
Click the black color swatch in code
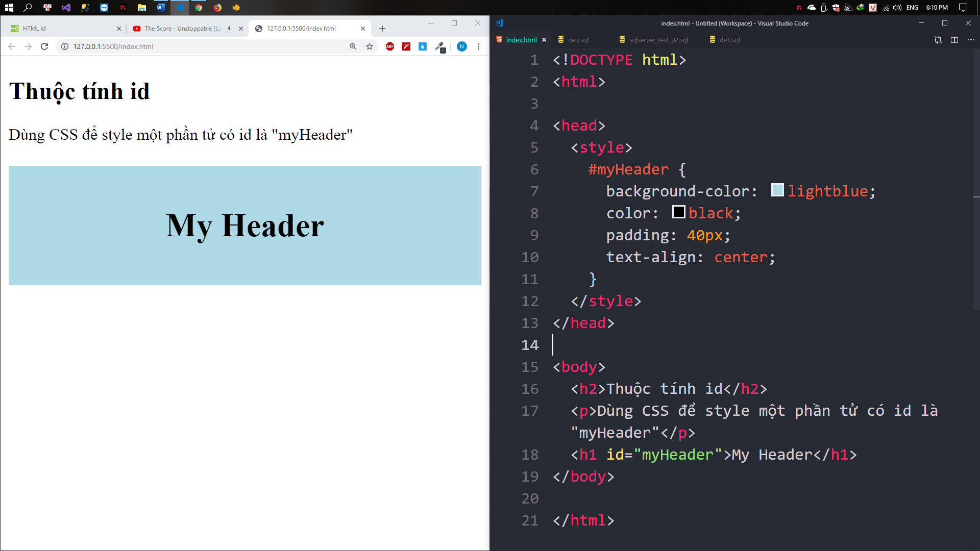[678, 212]
